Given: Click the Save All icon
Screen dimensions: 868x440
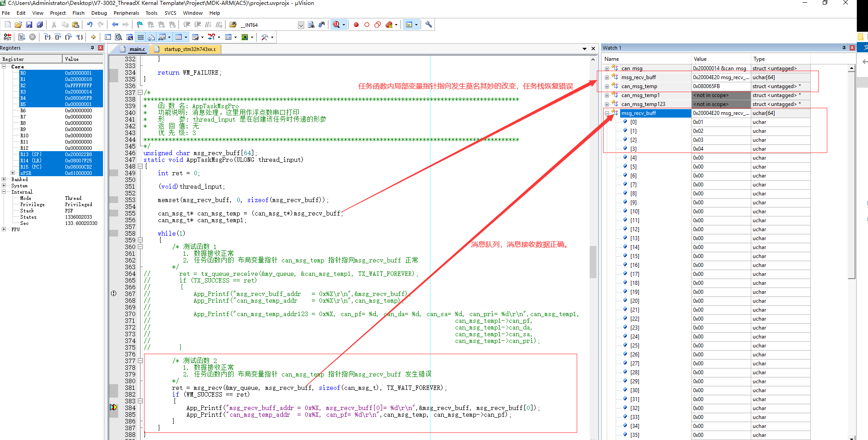Looking at the screenshot, I should point(40,25).
